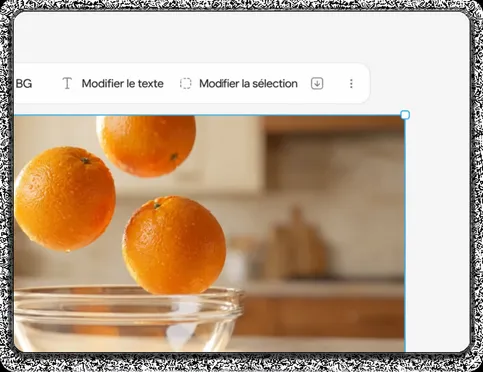Download the image with arrow icon
This screenshot has height=372, width=483.
317,83
